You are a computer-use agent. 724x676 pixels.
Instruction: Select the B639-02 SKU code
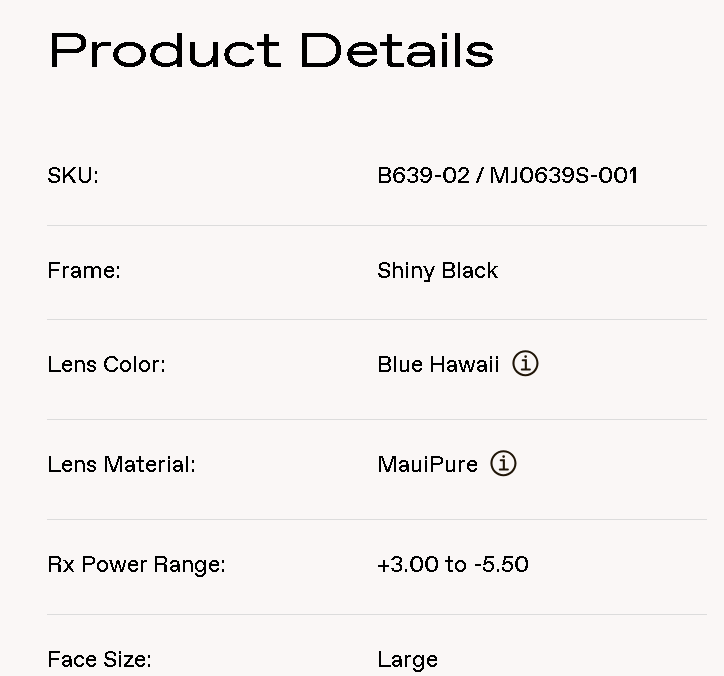click(x=423, y=176)
